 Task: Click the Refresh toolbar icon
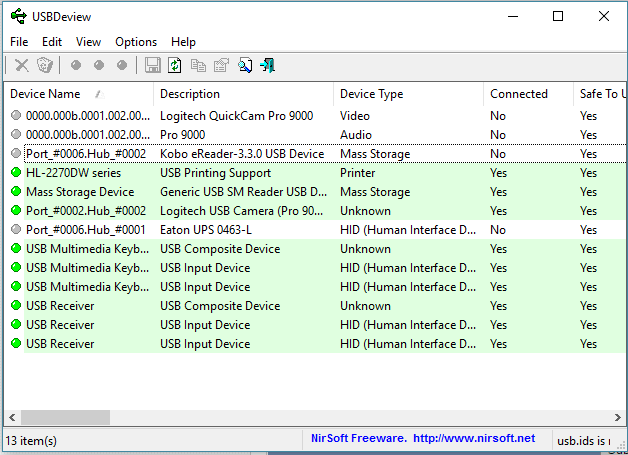coord(175,66)
